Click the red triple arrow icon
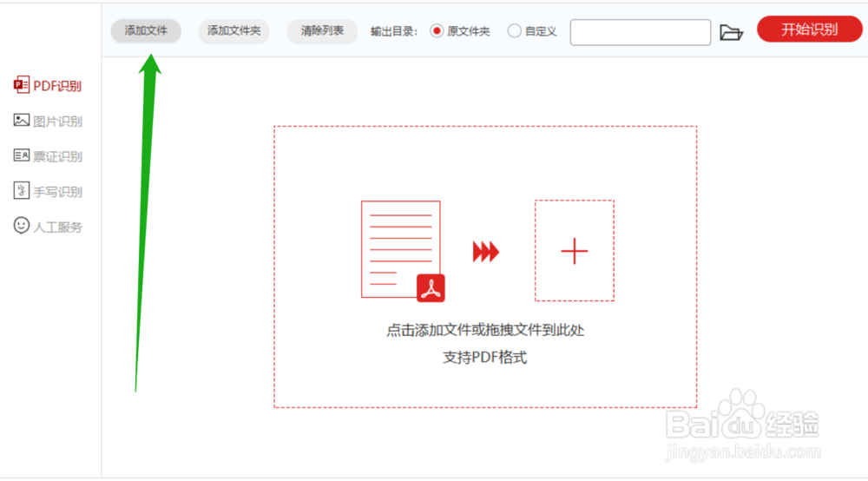Viewport: 868px width, 481px height. pos(486,252)
